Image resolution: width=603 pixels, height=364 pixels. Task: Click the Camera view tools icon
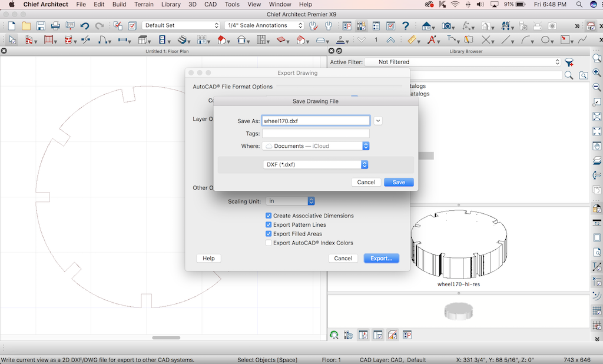click(x=446, y=26)
